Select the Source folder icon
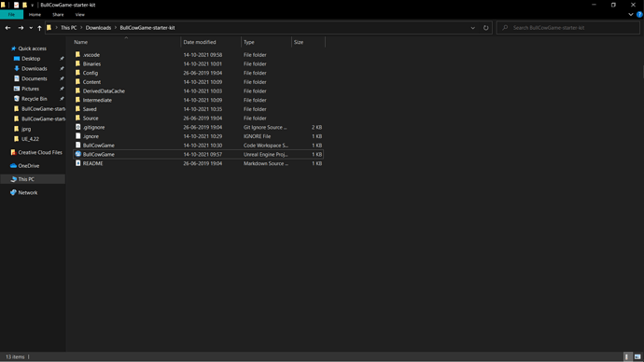This screenshot has width=644, height=362. click(77, 118)
